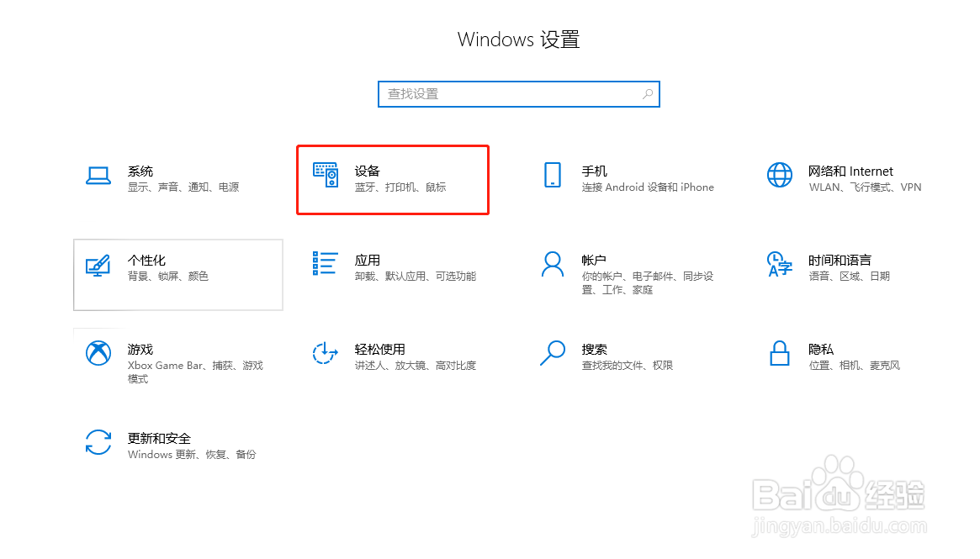Go to 手机 settings title

(595, 171)
